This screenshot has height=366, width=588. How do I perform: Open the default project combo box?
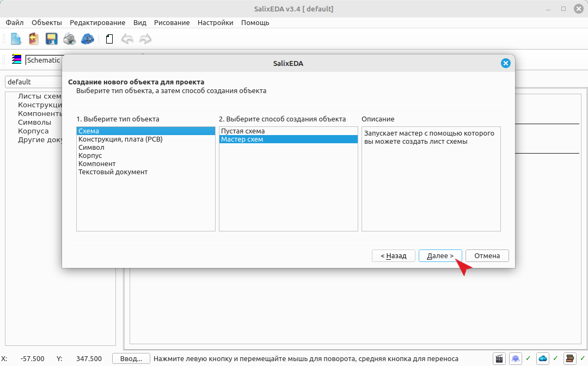34,82
